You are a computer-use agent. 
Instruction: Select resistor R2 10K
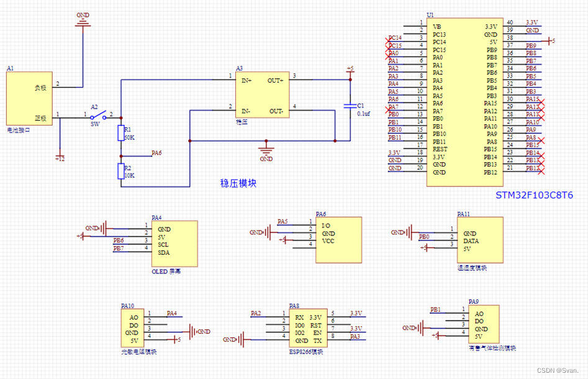pyautogui.click(x=121, y=171)
